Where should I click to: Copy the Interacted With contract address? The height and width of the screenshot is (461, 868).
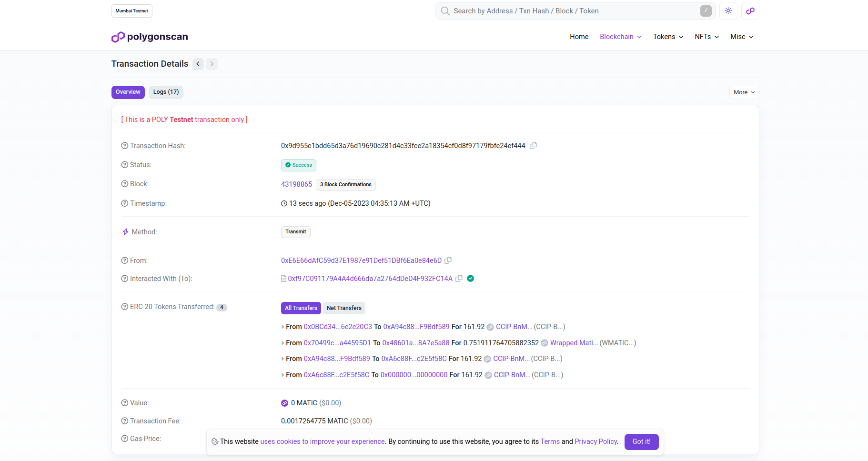tap(459, 279)
